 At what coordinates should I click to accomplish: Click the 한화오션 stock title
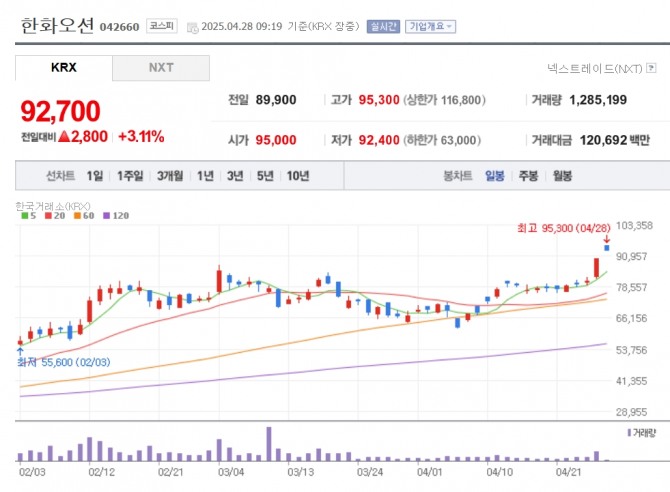(57, 26)
